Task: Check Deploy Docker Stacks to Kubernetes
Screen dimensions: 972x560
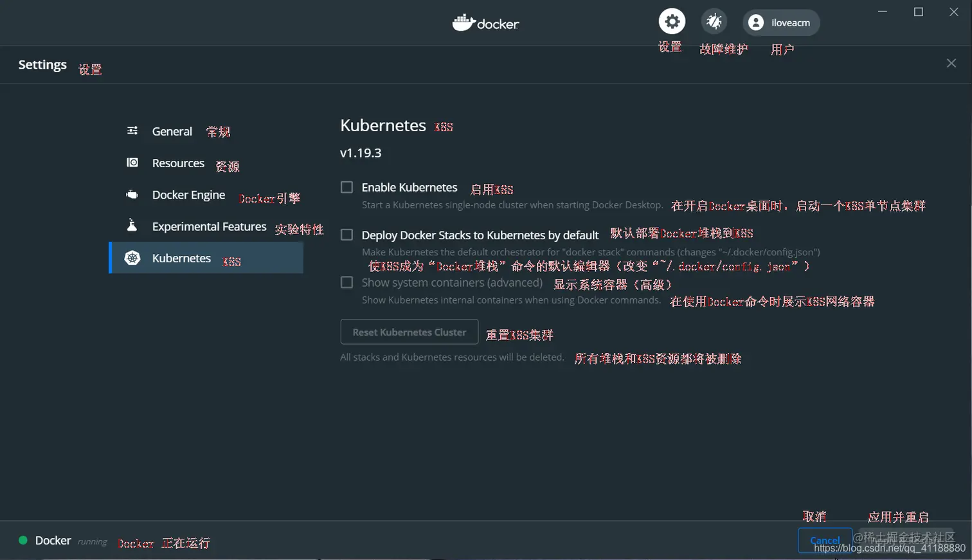Action: click(x=347, y=235)
